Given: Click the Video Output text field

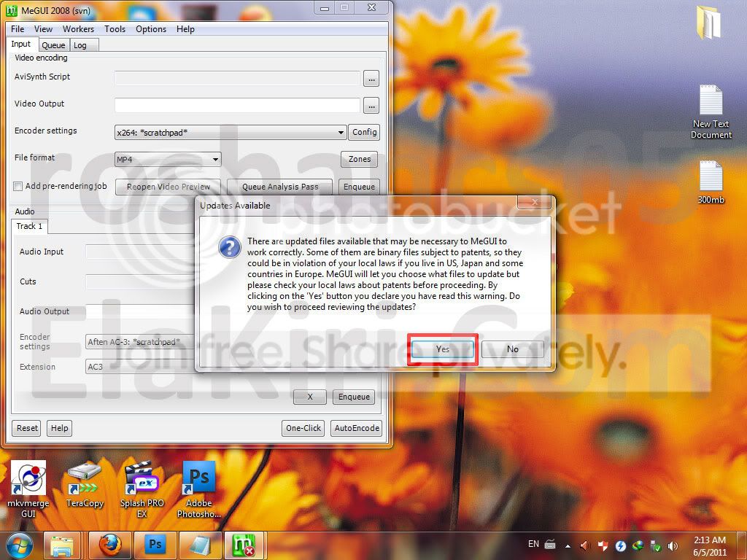Looking at the screenshot, I should (237, 105).
